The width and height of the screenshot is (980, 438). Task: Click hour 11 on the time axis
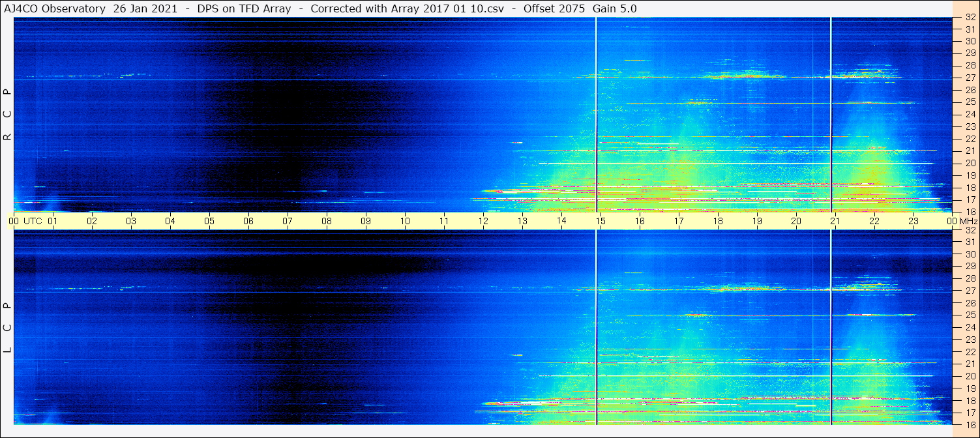(444, 221)
